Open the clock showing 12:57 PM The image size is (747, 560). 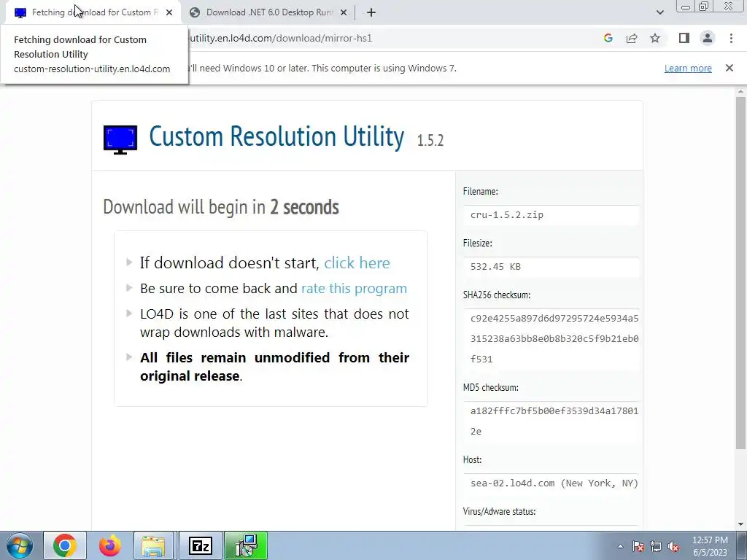tap(710, 545)
